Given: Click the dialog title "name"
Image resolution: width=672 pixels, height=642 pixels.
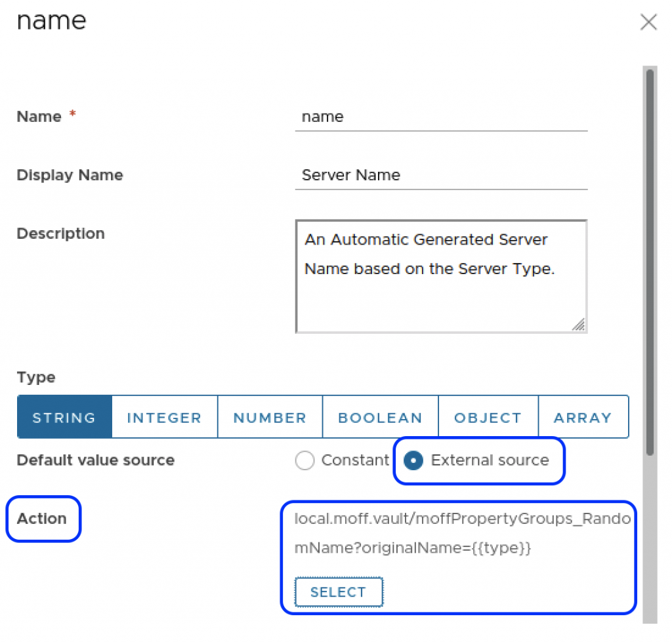Looking at the screenshot, I should (51, 21).
